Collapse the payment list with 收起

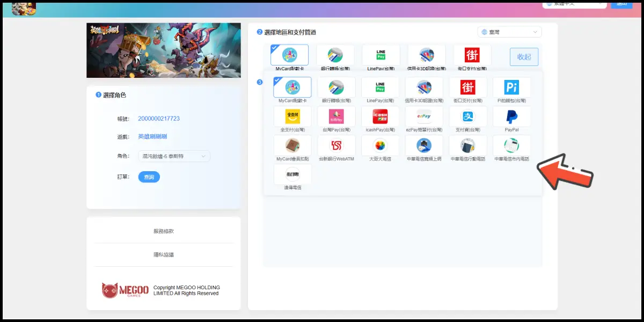524,57
